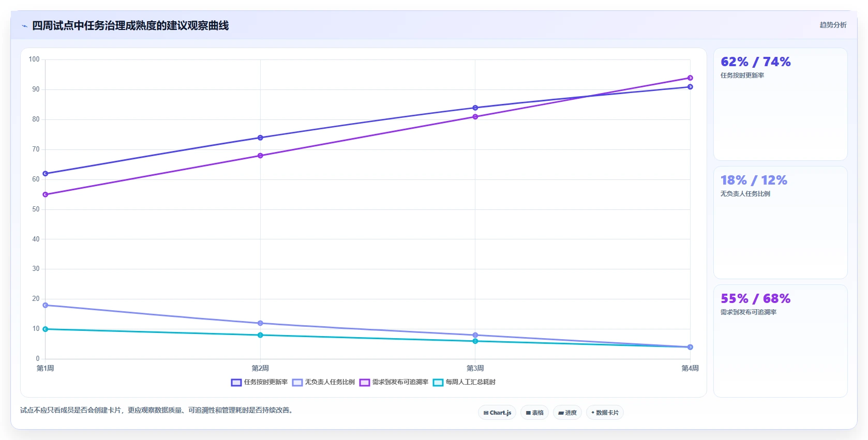868x440 pixels.
Task: Click the 需求到发布可追溯率 stat card label
Action: (749, 312)
